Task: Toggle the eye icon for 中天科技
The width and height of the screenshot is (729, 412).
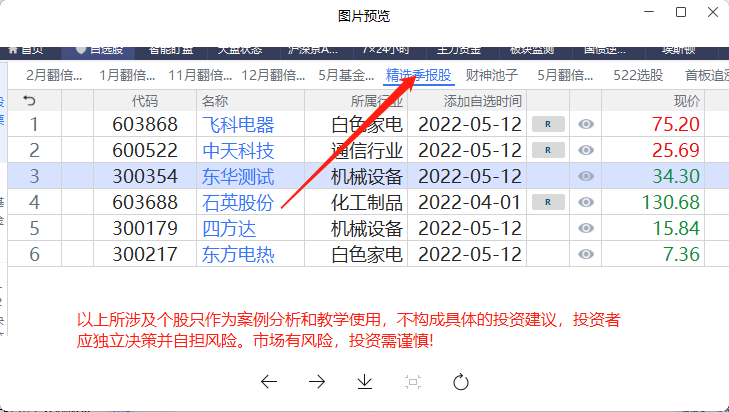Action: (586, 150)
